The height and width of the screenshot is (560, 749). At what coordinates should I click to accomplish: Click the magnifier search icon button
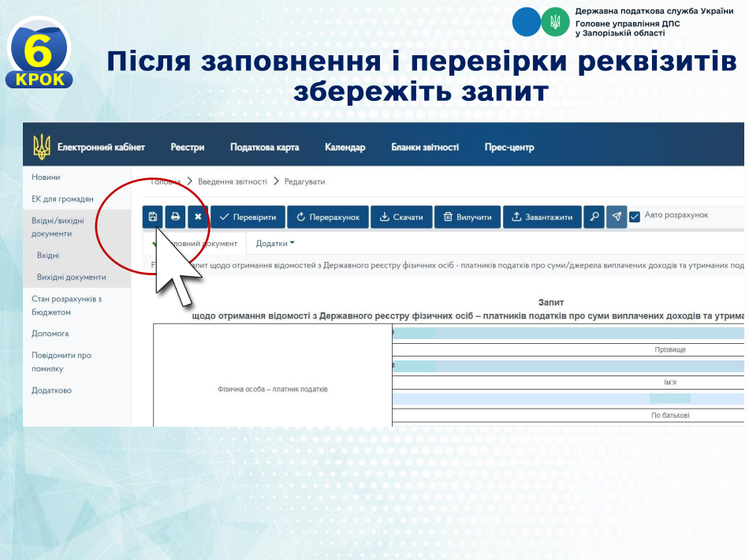[594, 217]
